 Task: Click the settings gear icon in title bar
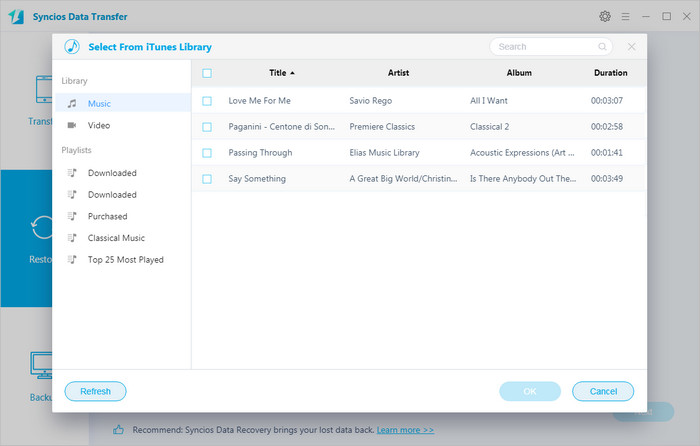point(605,17)
